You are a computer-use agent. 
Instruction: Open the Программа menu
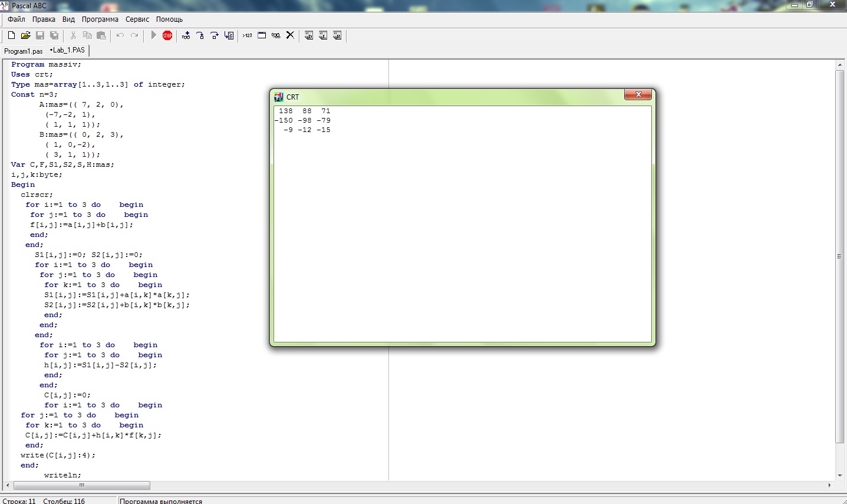(x=100, y=19)
